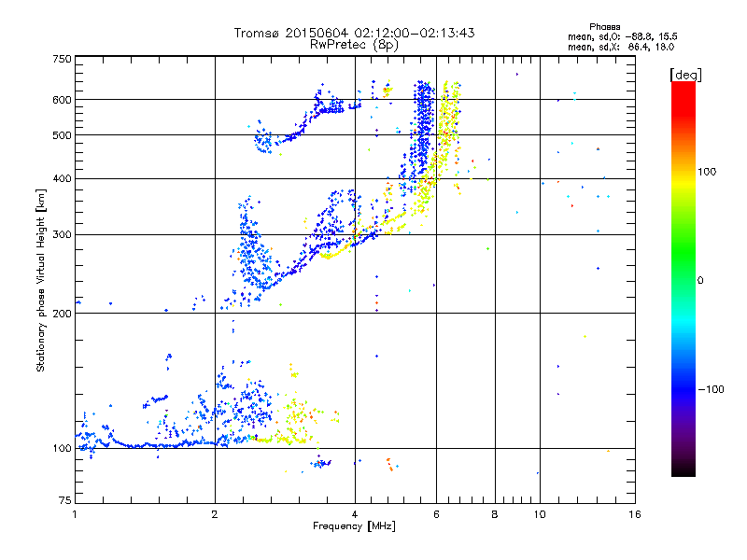Viewport: 747px width, 560px height.
Task: Click the y-axis tick label '400'
Action: pos(62,179)
